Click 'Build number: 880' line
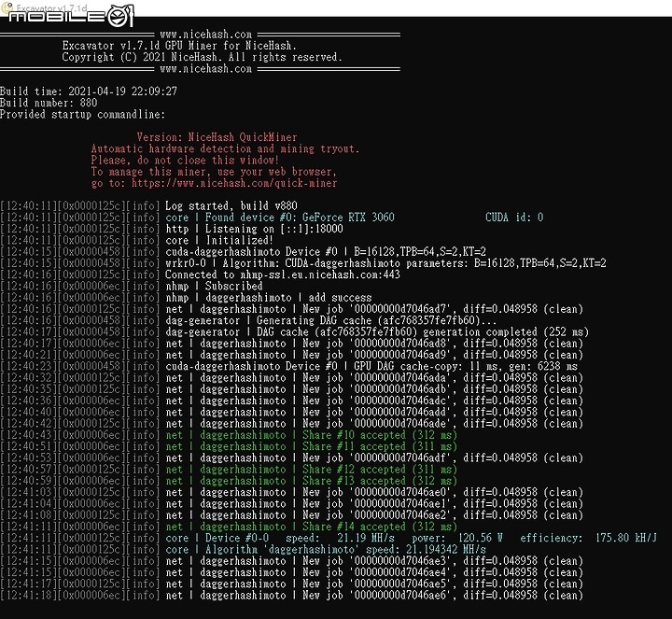Image resolution: width=672 pixels, height=619 pixels. point(49,103)
